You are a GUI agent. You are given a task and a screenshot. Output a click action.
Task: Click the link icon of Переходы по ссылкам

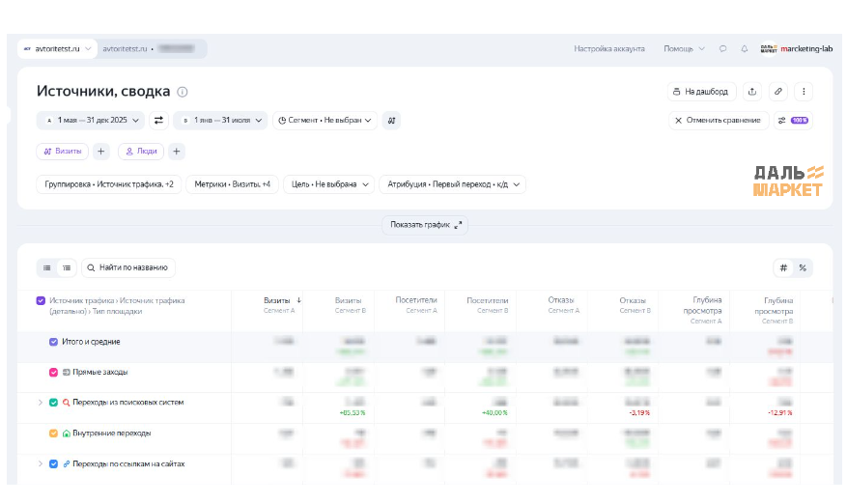click(66, 464)
